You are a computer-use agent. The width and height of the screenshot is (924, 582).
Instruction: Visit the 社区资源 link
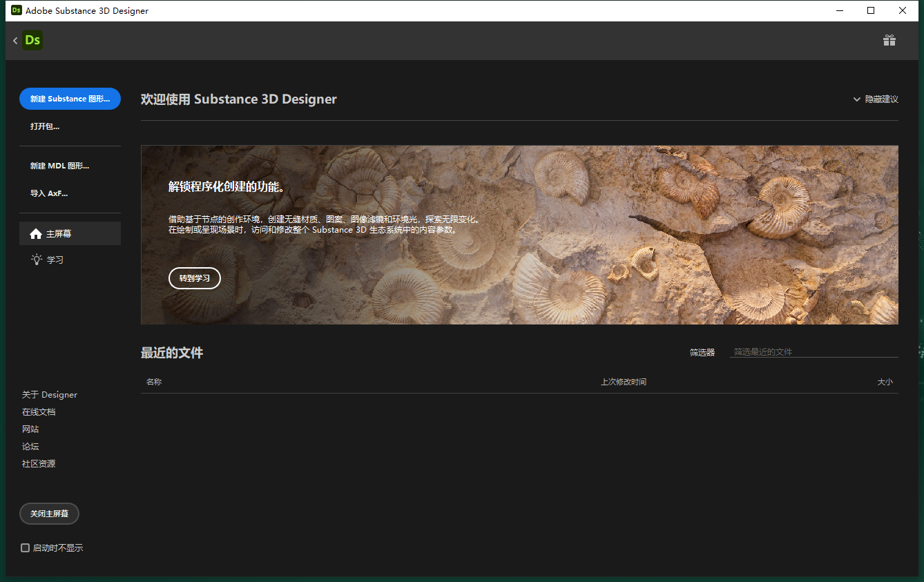39,463
